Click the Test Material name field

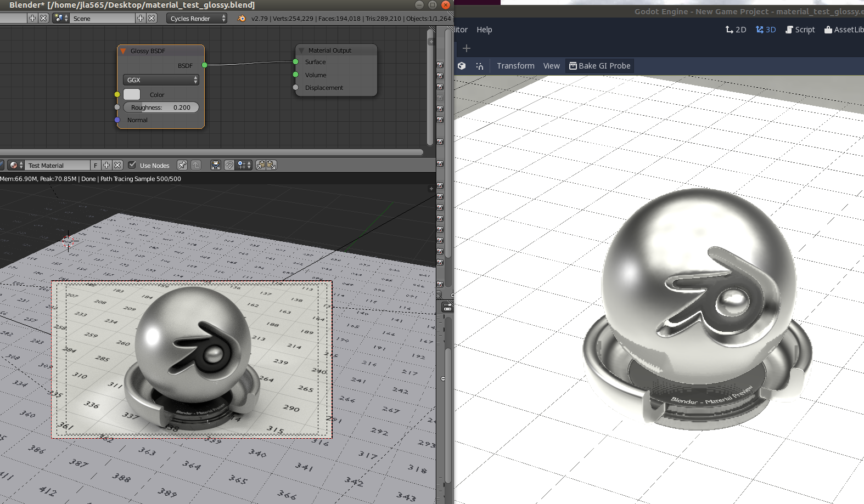tap(57, 165)
